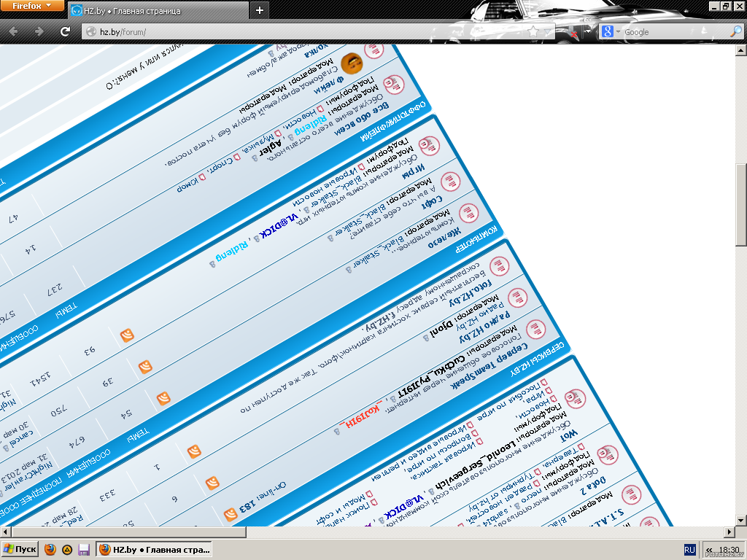Open the Dota 2 forum link
The height and width of the screenshot is (560, 747).
tap(593, 485)
